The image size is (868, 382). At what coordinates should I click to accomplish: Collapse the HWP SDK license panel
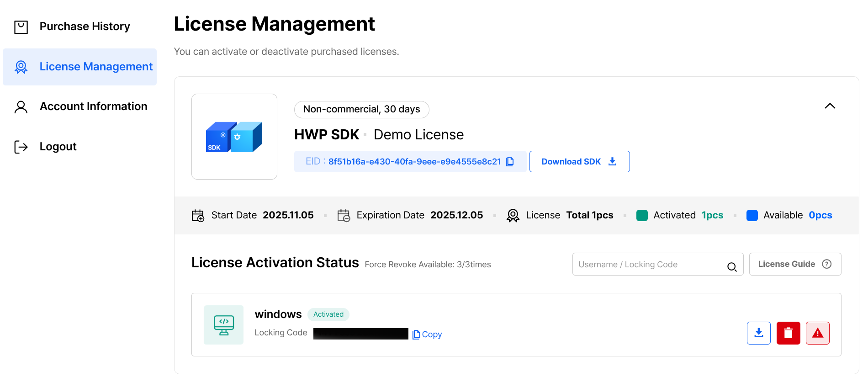[x=830, y=106]
